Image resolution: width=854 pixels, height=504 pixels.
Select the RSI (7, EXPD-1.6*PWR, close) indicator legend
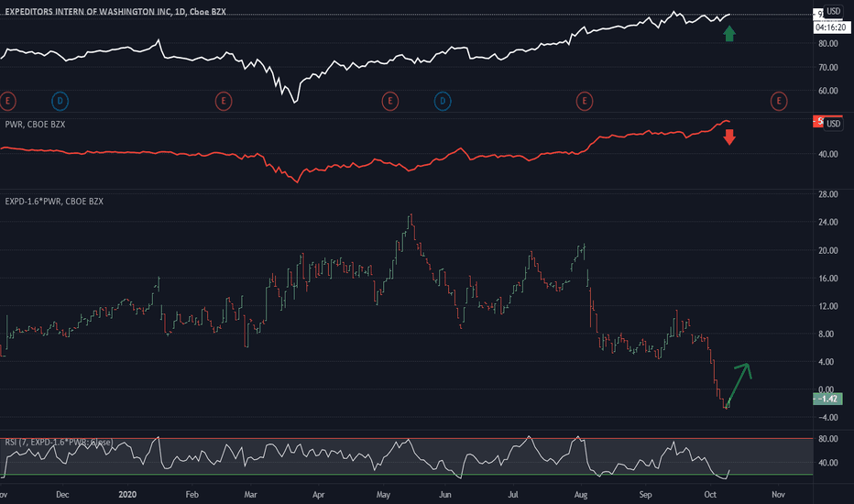[59, 442]
